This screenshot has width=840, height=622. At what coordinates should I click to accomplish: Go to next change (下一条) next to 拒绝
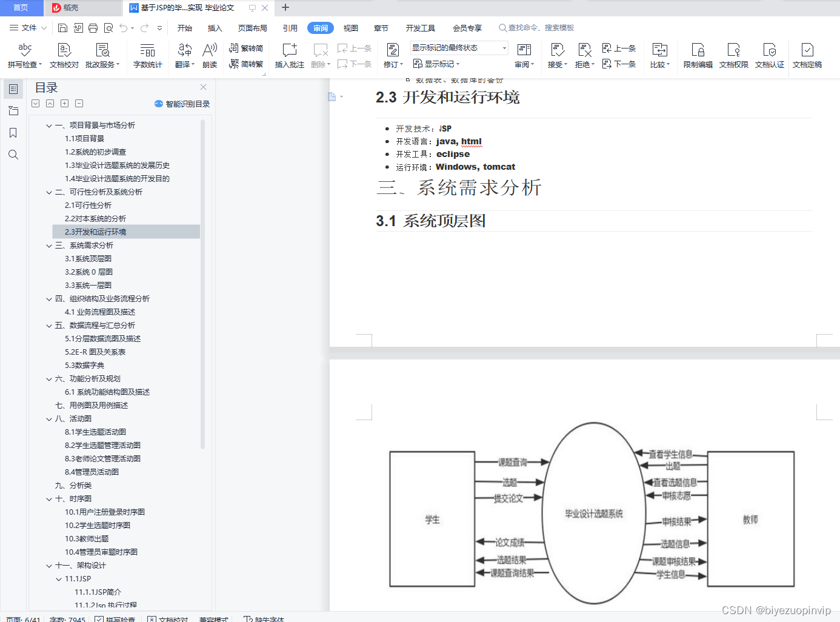point(619,64)
